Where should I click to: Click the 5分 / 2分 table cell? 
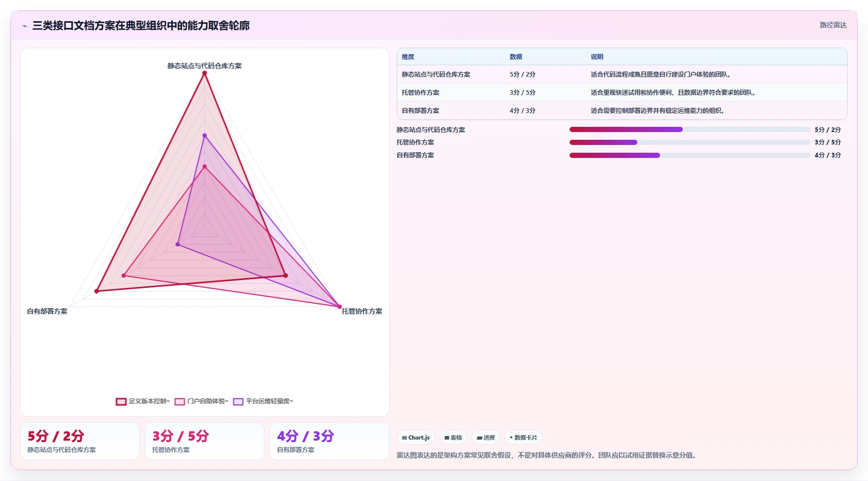tap(522, 75)
